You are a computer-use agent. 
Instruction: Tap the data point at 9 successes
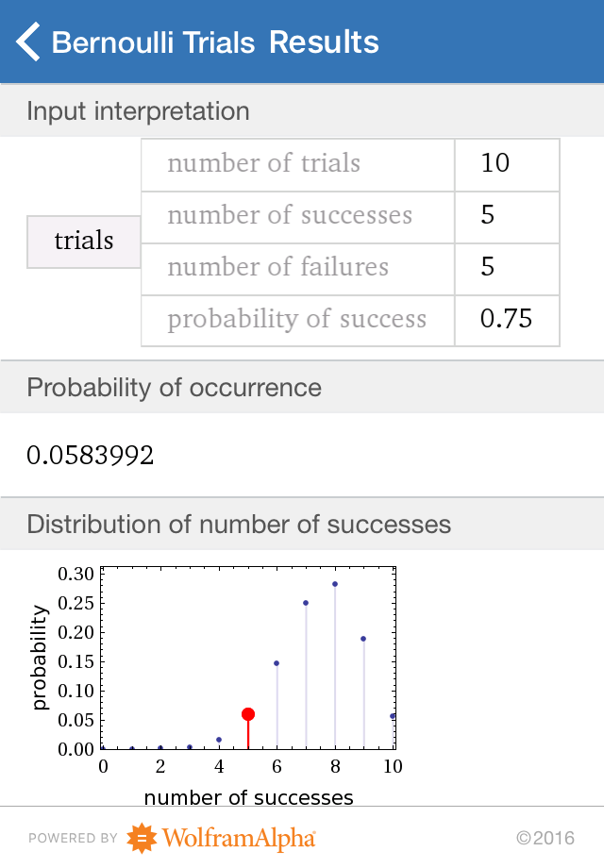coord(363,639)
